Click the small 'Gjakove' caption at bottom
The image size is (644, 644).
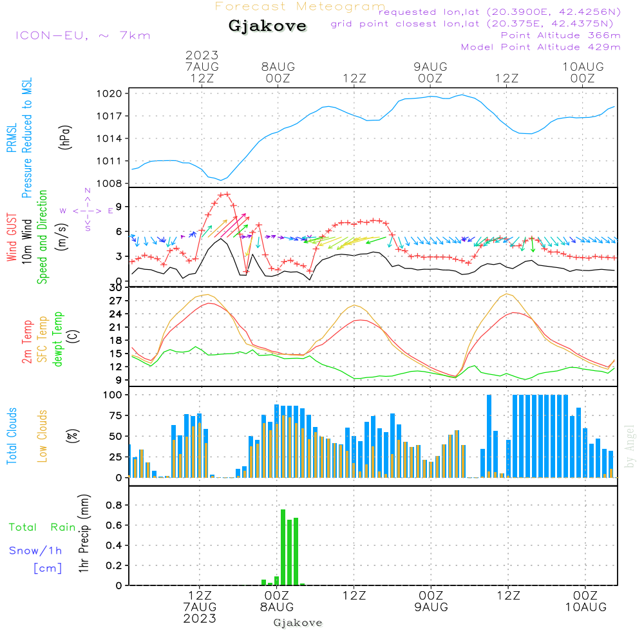click(298, 623)
